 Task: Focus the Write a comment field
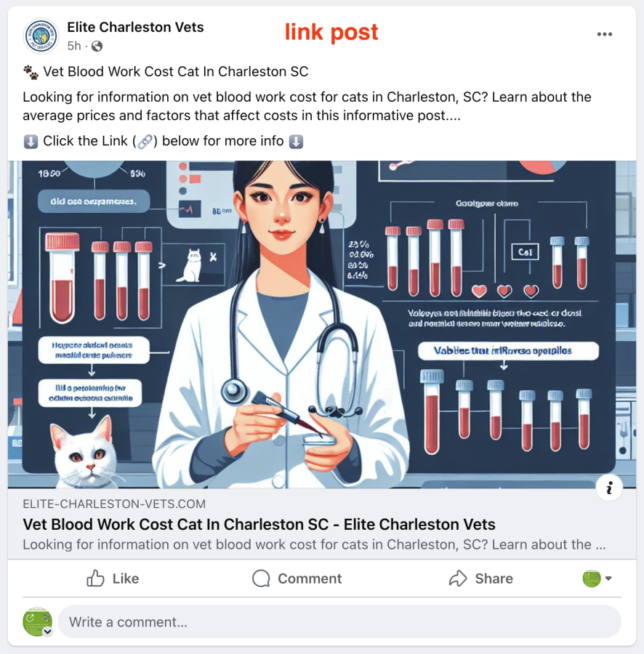pos(339,622)
